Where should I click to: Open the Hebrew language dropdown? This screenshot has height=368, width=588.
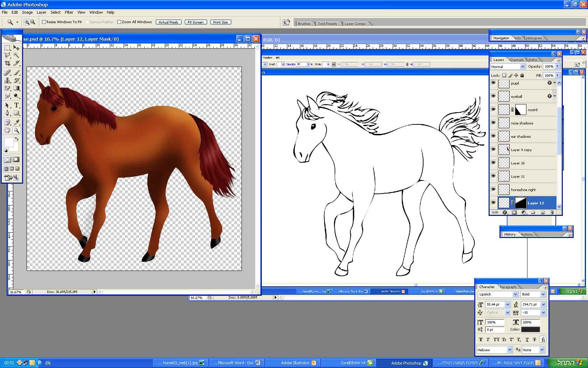click(510, 350)
